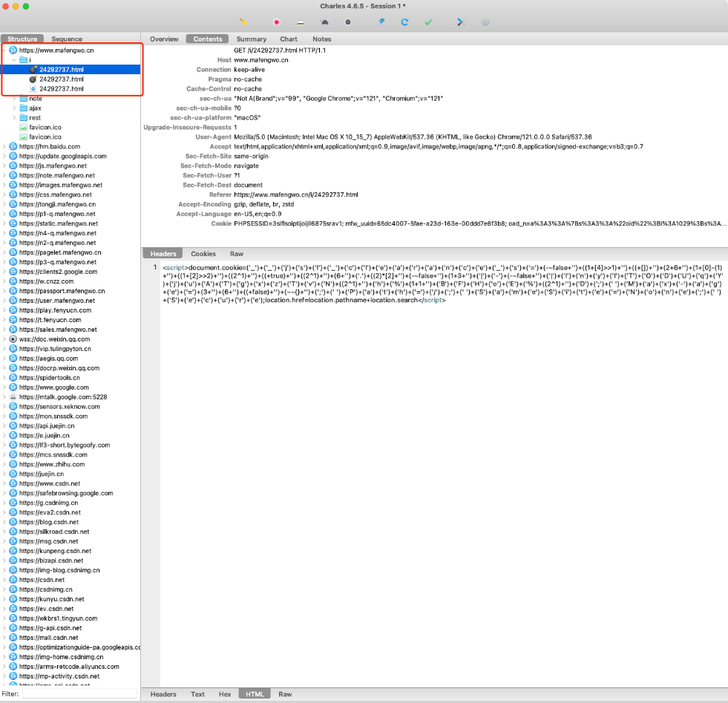The height and width of the screenshot is (703, 728).
Task: Click websocket icon for wss://doc.weixin.qq.com
Action: 13,339
